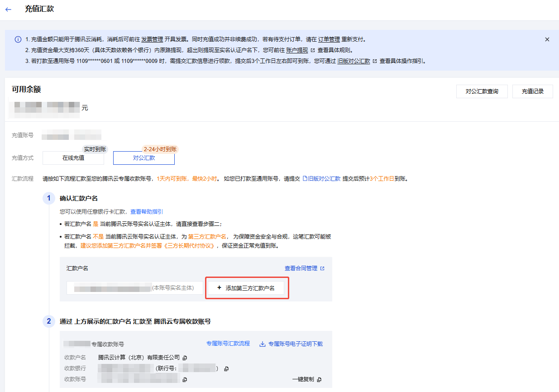The image size is (559, 392).
Task: Open the 账户提现 link
Action: [x=297, y=50]
